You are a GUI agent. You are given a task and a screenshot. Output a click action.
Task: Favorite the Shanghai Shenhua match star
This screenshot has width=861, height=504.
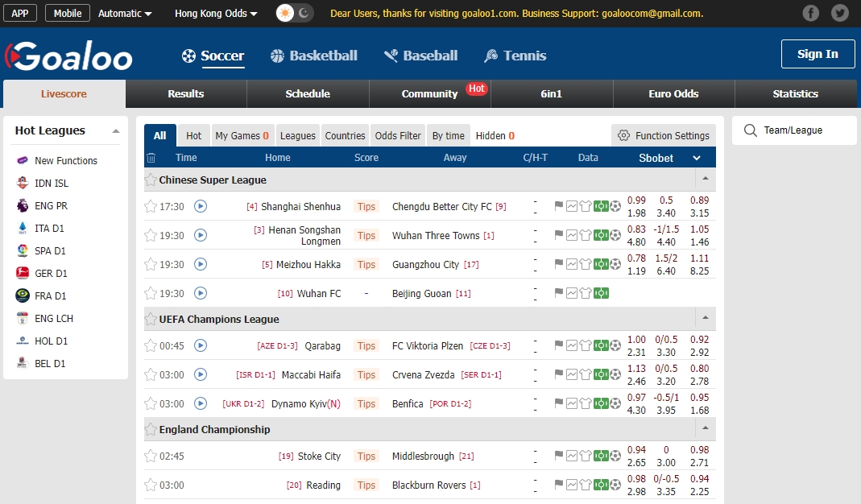point(151,206)
